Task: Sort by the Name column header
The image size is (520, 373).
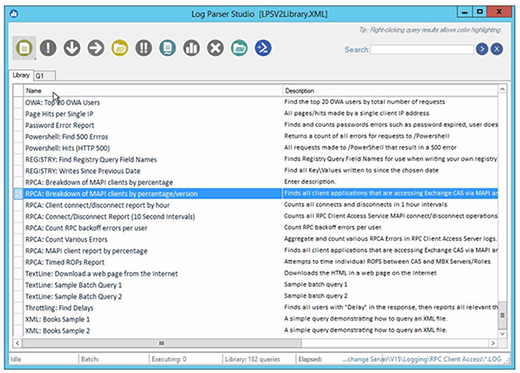Action: [x=153, y=91]
